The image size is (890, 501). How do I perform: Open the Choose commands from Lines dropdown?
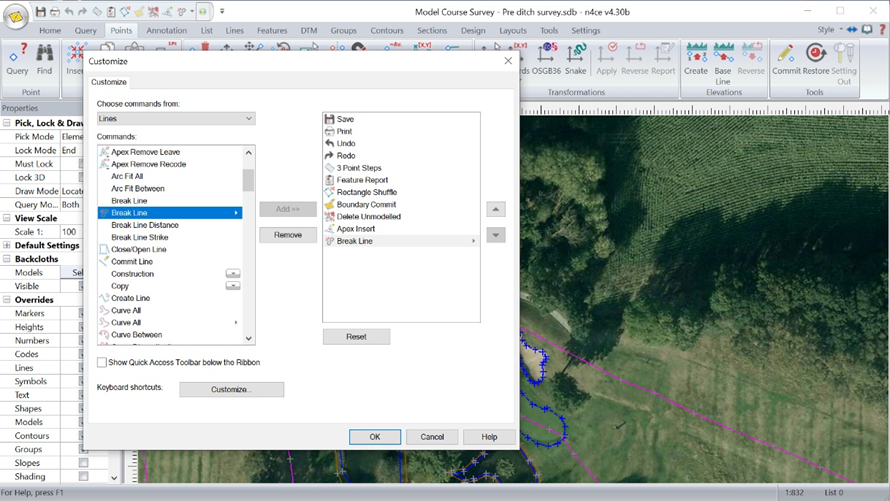coord(176,119)
